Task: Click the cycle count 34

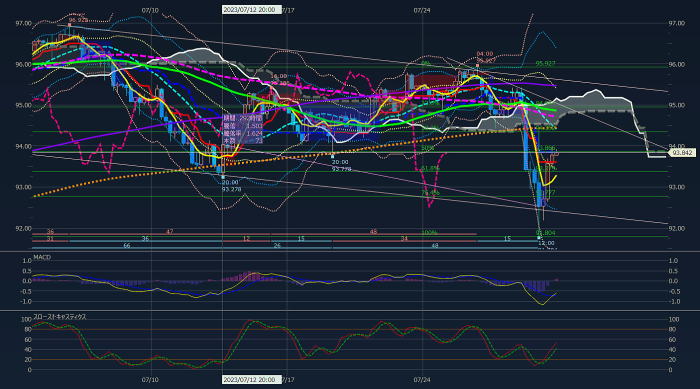Action: click(x=404, y=239)
